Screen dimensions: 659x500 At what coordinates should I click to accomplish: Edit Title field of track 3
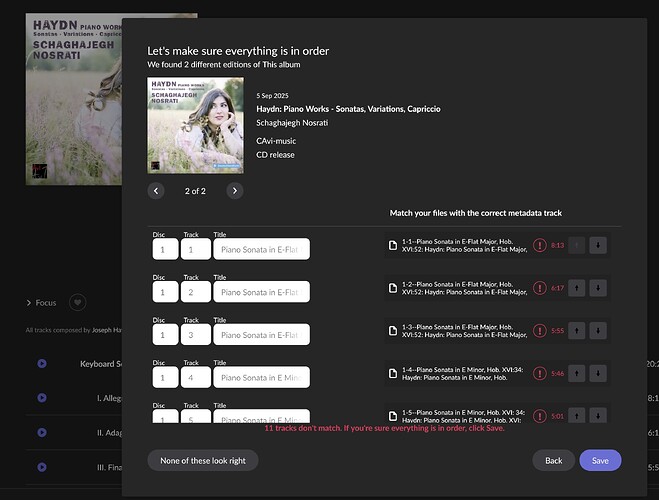pos(261,334)
